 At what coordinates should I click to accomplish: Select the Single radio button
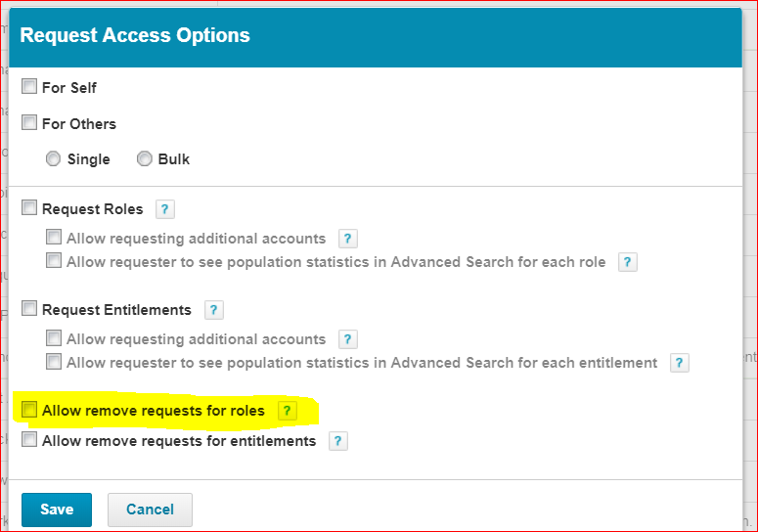(x=53, y=158)
